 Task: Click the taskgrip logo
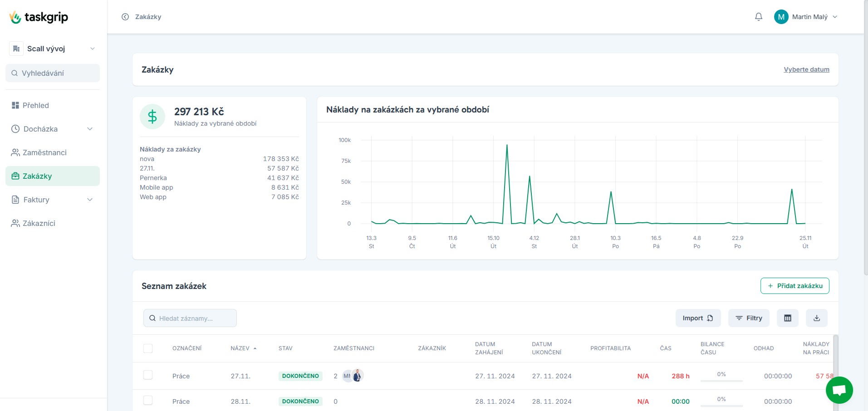click(39, 17)
